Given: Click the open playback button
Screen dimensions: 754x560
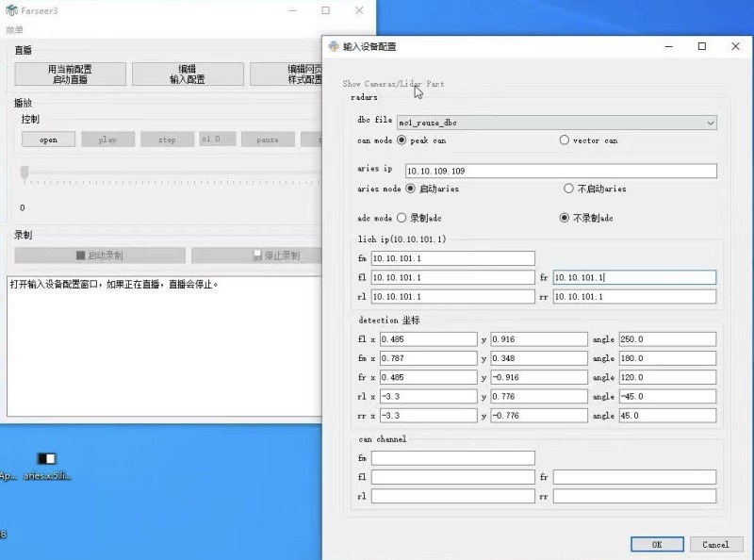Looking at the screenshot, I should [48, 140].
